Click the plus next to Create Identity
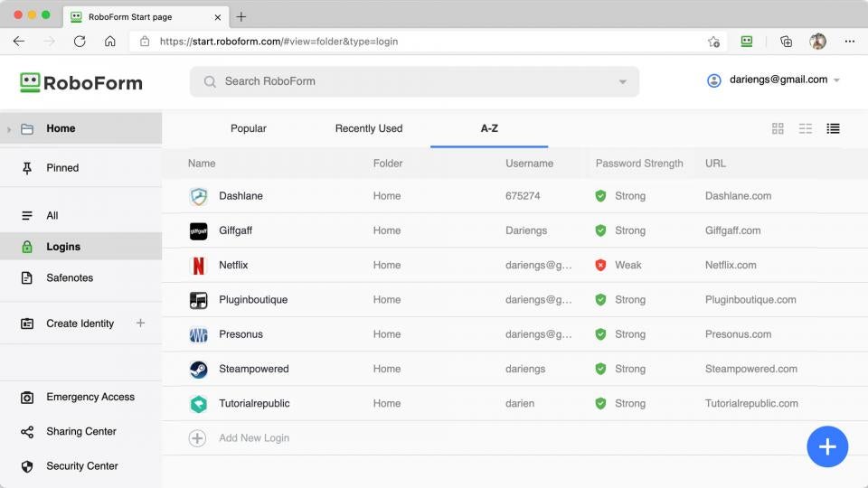Screen dimensions: 868x488 point(141,324)
